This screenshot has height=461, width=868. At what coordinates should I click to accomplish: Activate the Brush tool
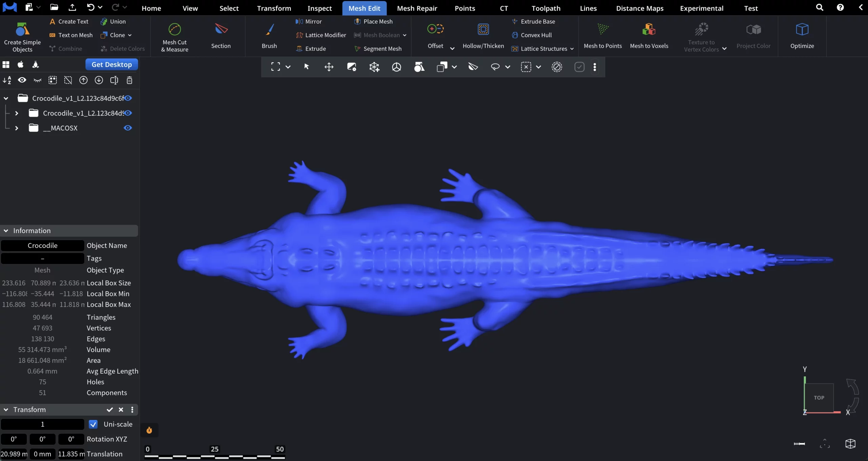(269, 29)
